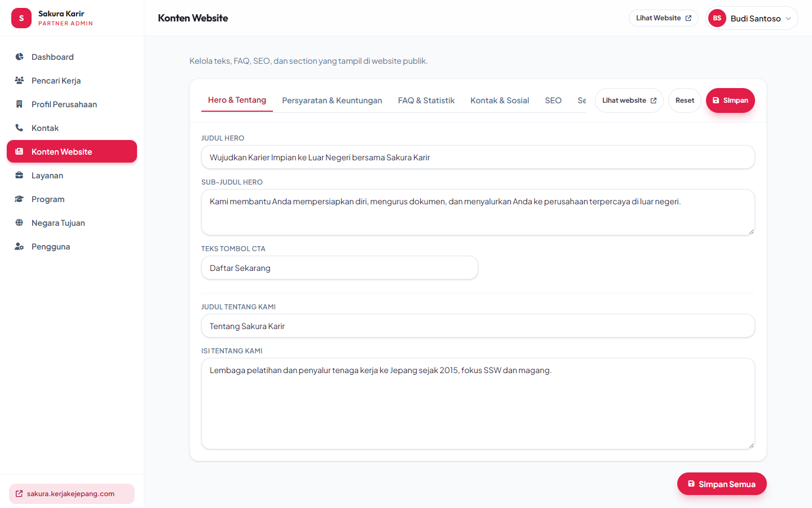Click into the Isi Tentang Kami textarea
This screenshot has width=812, height=508.
478,404
